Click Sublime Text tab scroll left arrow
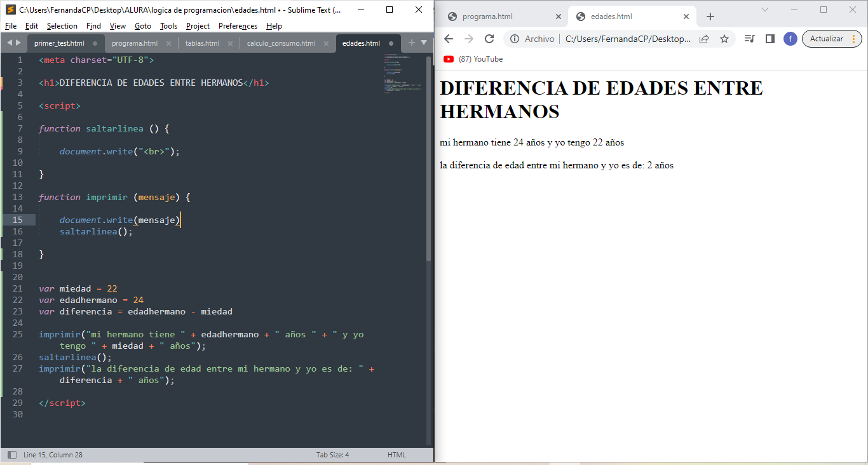The height and width of the screenshot is (465, 868). point(10,43)
